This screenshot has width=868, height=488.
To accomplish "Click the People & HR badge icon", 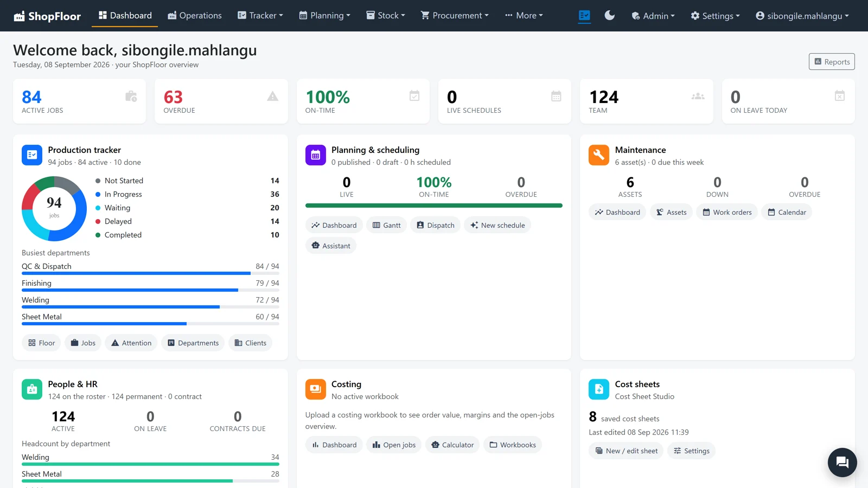I will click(32, 389).
